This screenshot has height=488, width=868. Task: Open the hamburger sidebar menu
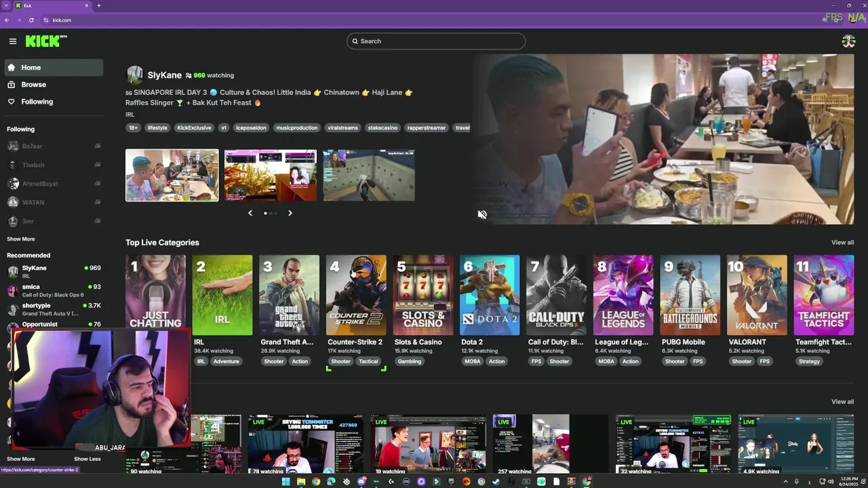13,41
